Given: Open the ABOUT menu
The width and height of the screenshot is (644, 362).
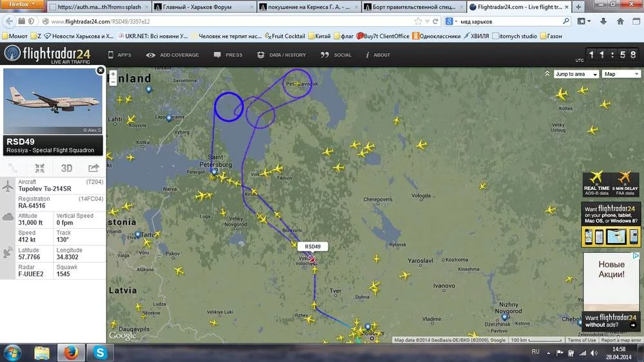Looking at the screenshot, I should point(378,55).
